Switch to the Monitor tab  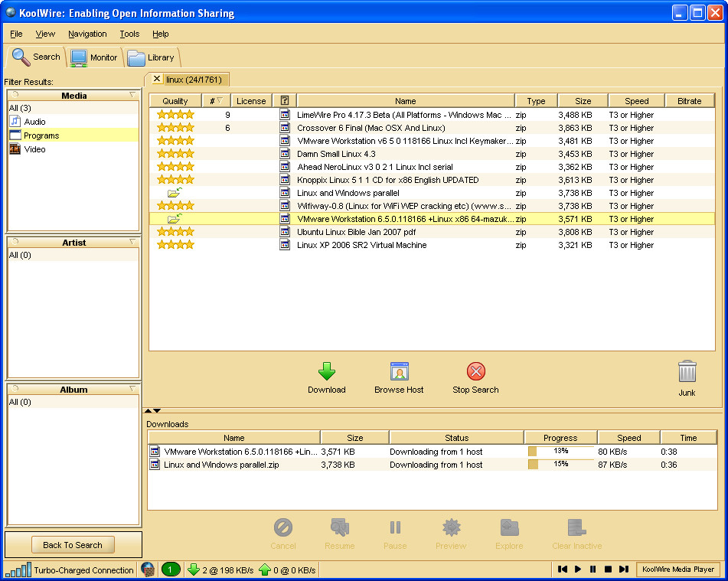[95, 57]
